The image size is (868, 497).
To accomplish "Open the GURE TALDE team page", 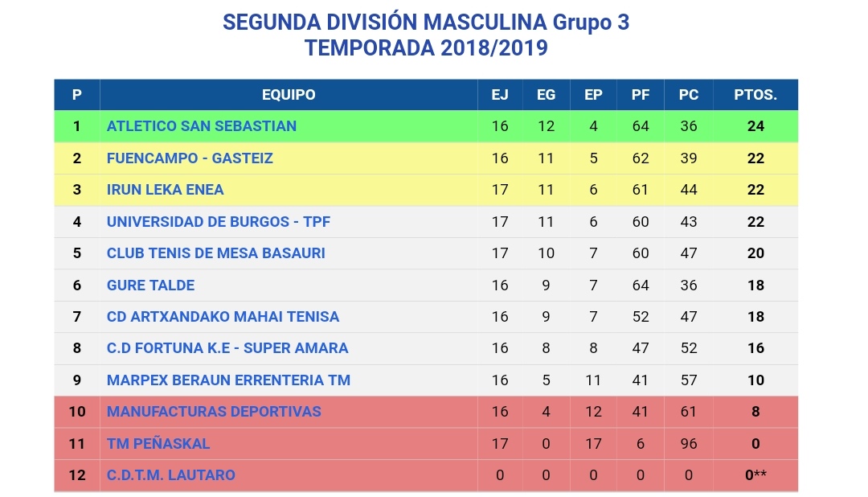I will point(150,285).
